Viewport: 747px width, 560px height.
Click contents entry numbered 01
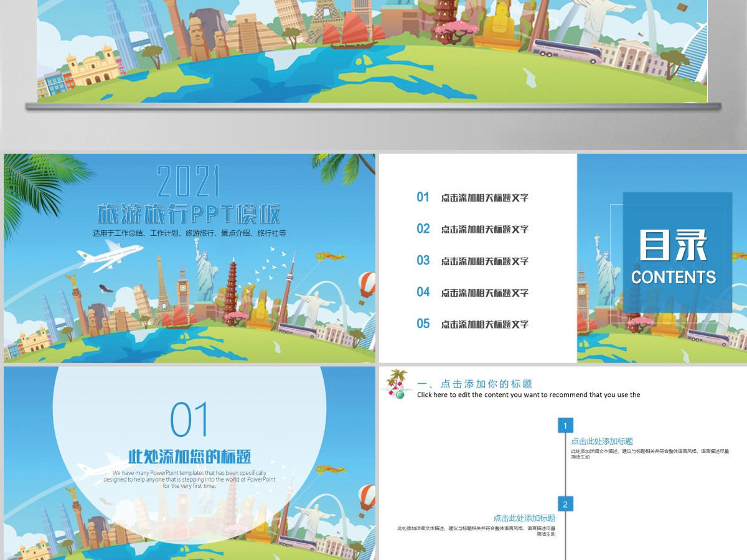[472, 197]
